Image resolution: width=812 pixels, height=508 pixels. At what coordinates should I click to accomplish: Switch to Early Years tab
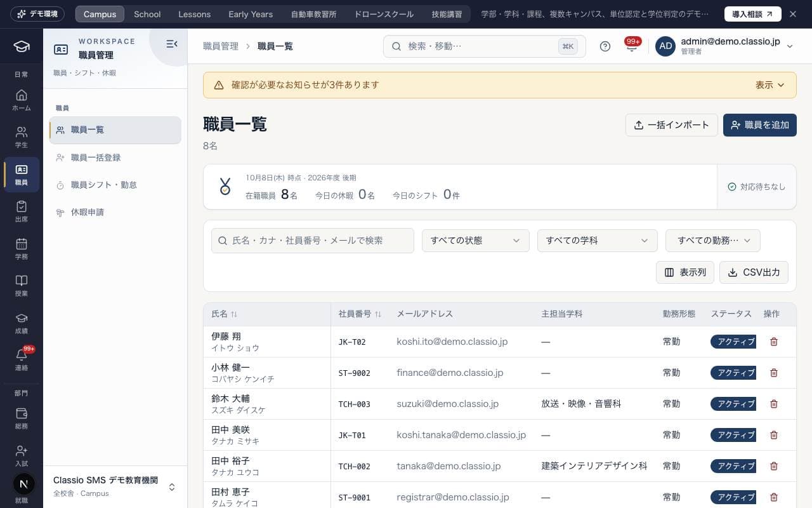point(251,14)
